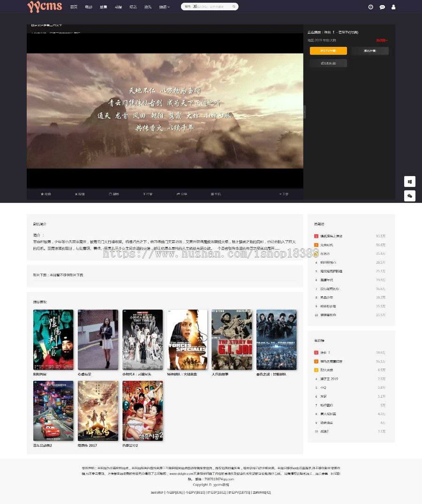Click the floating Windows icon button
The height and width of the screenshot is (504, 422).
tap(409, 182)
